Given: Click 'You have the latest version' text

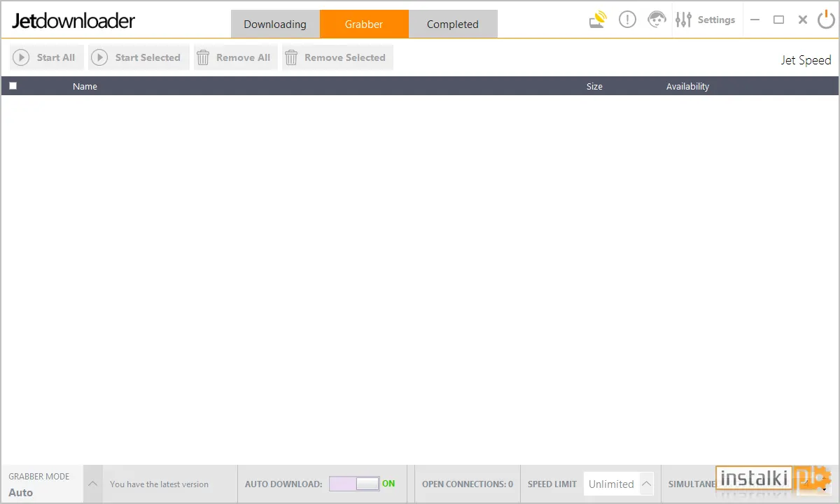Looking at the screenshot, I should [x=159, y=484].
